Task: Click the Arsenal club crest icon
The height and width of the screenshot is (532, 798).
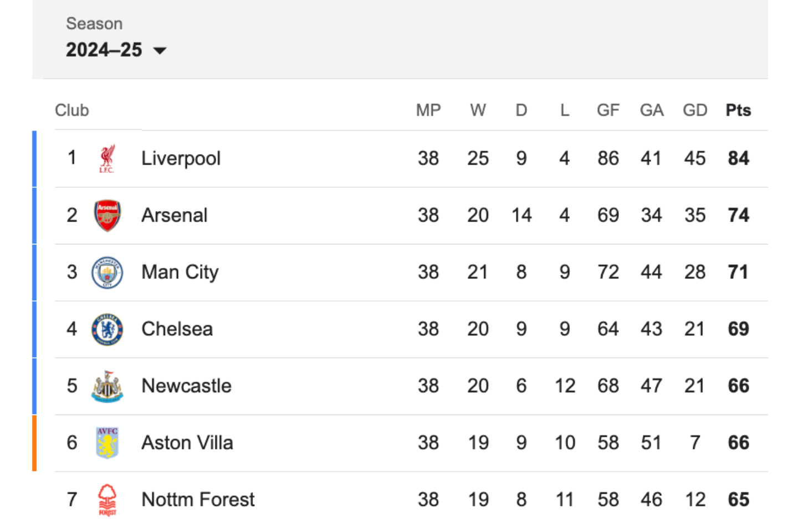Action: [x=107, y=216]
